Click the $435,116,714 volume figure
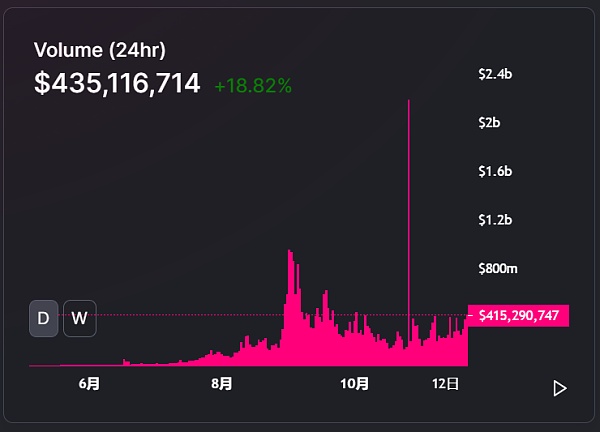Image resolution: width=600 pixels, height=432 pixels. coord(117,84)
